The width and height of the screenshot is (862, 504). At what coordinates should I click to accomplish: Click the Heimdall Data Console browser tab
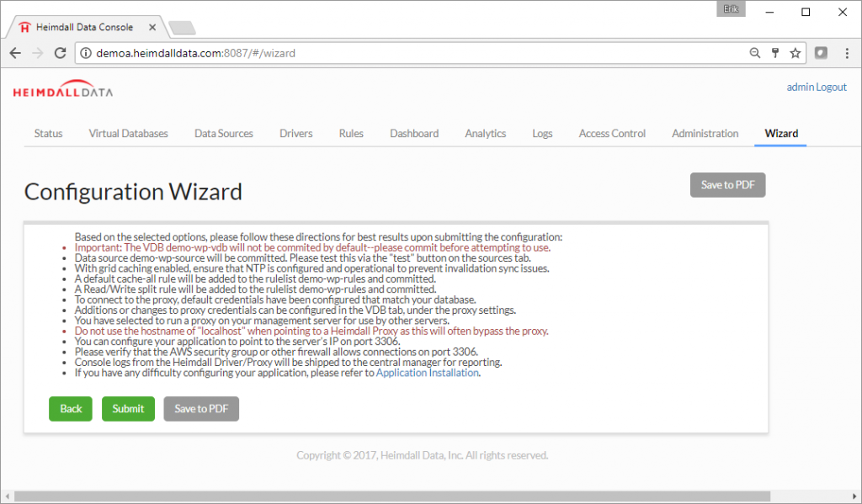tap(85, 27)
